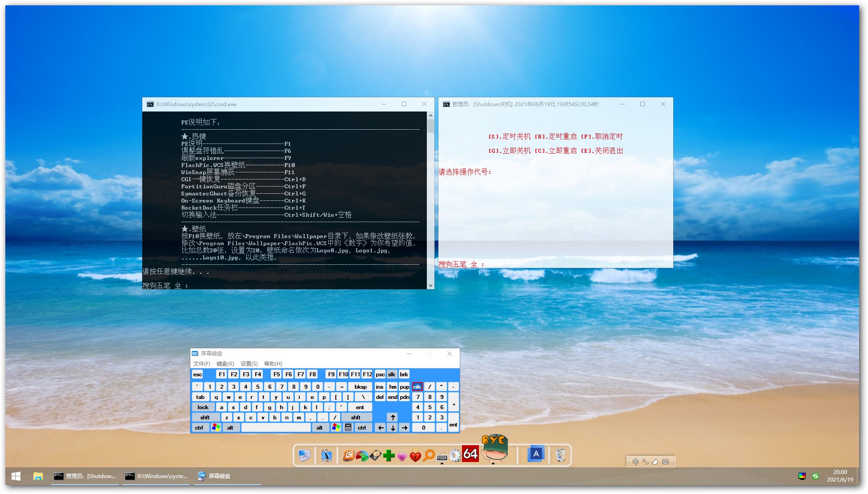The height and width of the screenshot is (494, 868).
Task: Click the green S Sogou tray icon
Action: [815, 476]
